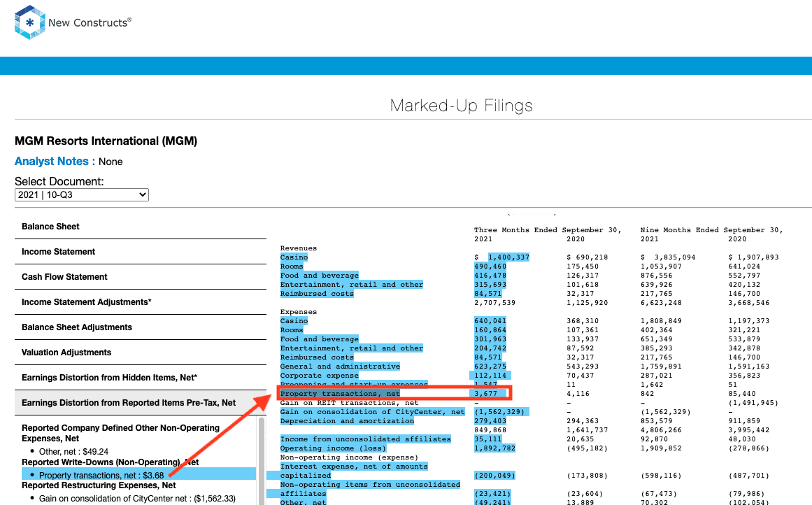Click total revenues value 2,707,539
Viewport: 812px width, 505px height.
tap(495, 302)
